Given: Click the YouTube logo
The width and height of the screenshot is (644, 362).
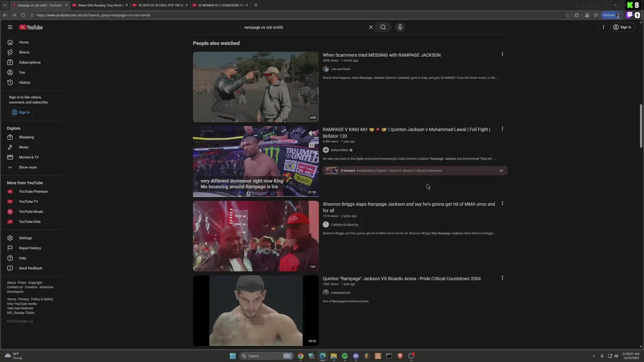Looking at the screenshot, I should tap(31, 27).
